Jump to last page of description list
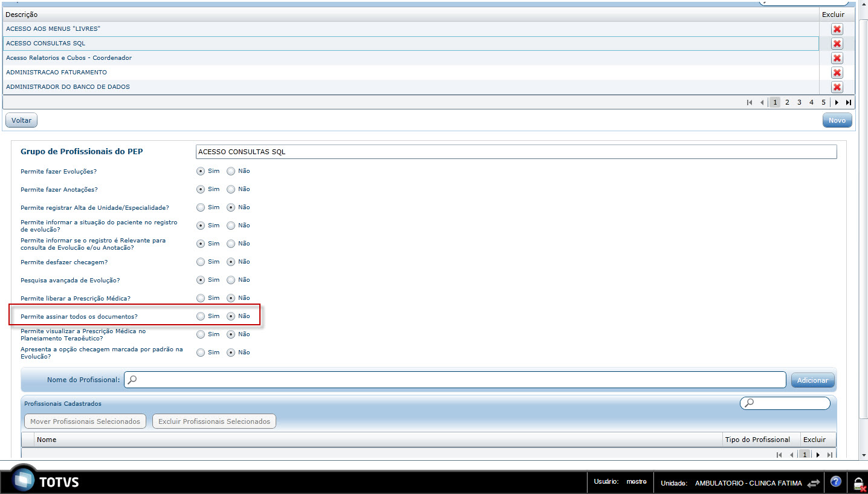The height and width of the screenshot is (494, 868). (849, 102)
